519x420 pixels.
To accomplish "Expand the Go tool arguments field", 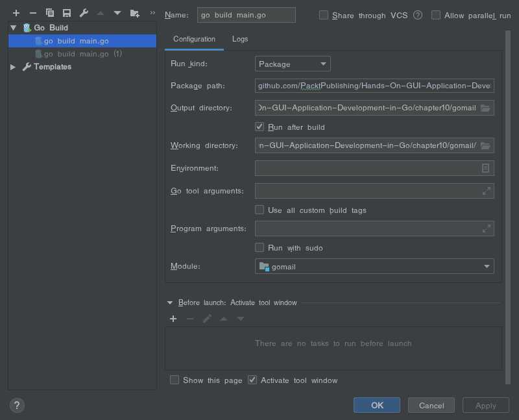I will 486,191.
